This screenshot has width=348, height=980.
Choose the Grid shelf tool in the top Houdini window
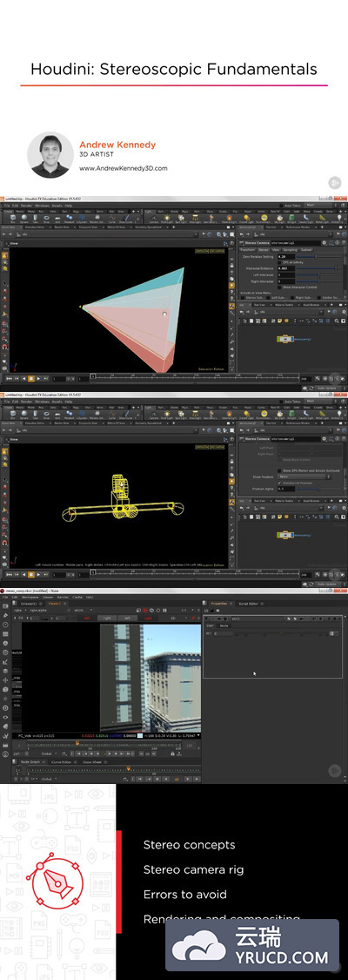[x=57, y=218]
